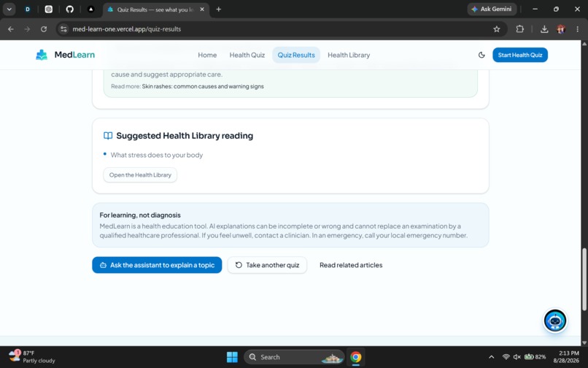Click the battery 82% tray indicator

[x=535, y=357]
